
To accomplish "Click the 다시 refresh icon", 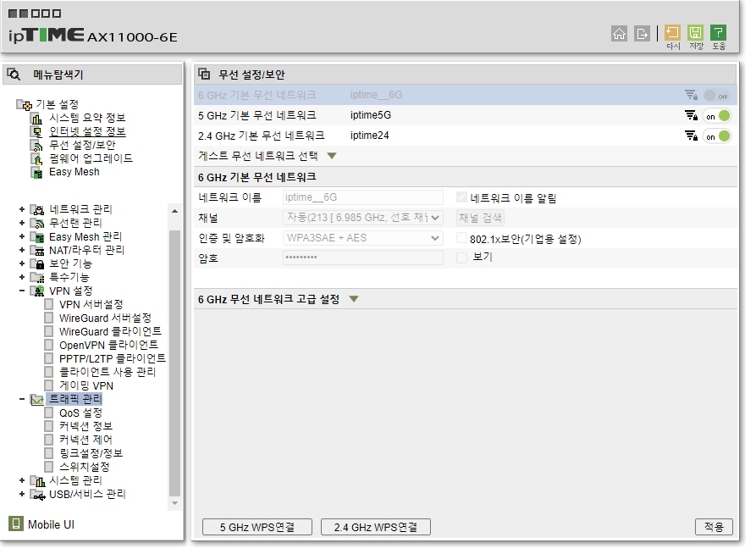I will coord(672,33).
